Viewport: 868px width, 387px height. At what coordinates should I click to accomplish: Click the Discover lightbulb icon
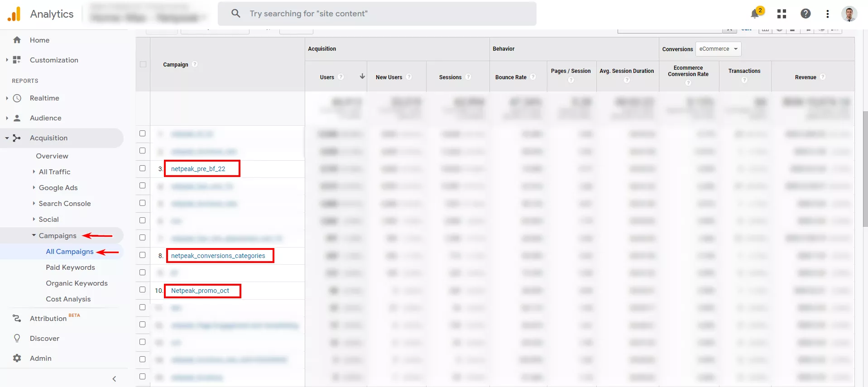pos(17,338)
